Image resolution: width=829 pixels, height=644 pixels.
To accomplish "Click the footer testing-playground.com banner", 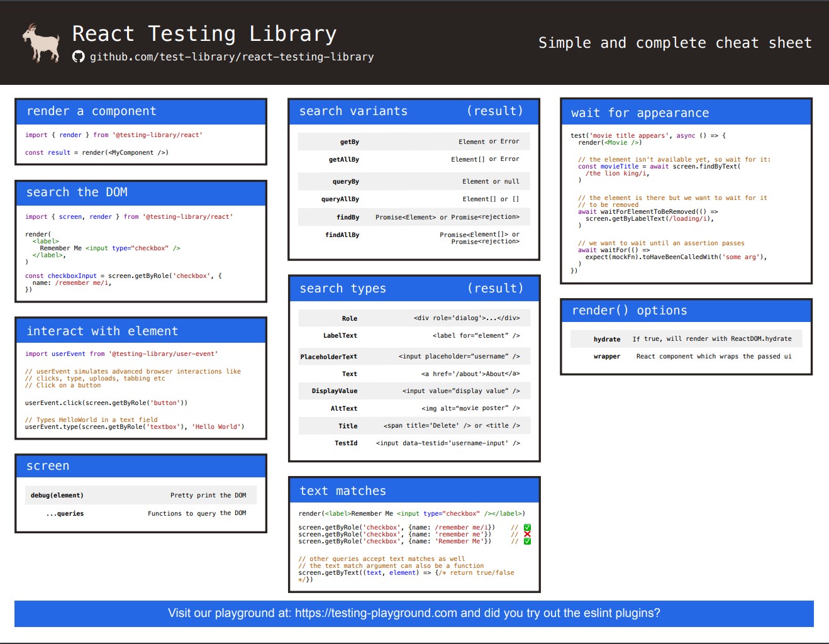I will tap(414, 613).
